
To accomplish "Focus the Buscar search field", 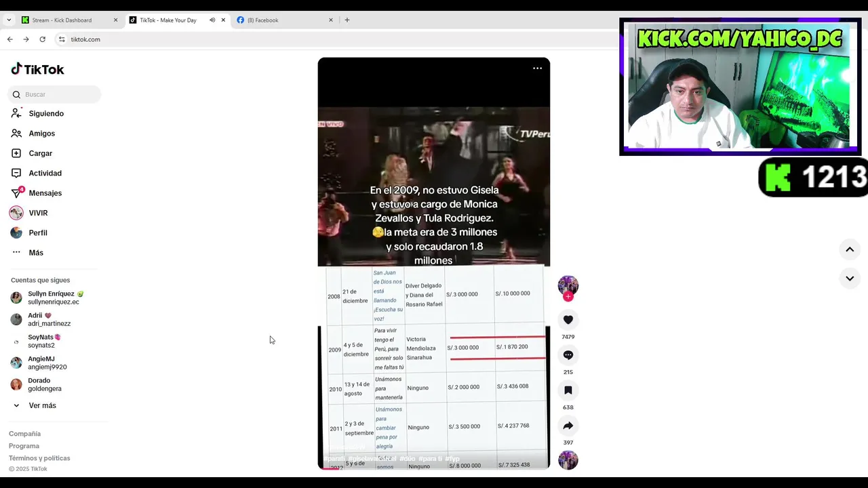I will 54,95.
